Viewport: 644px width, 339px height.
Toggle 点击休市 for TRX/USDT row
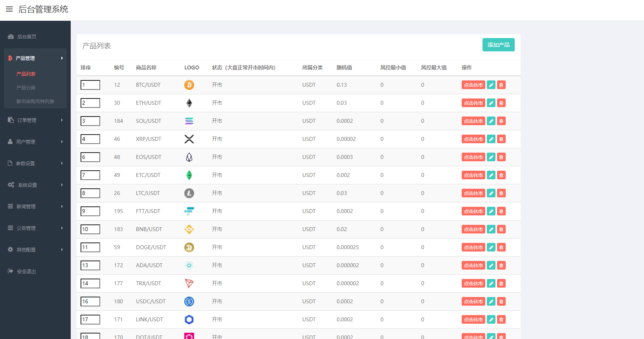coord(473,283)
